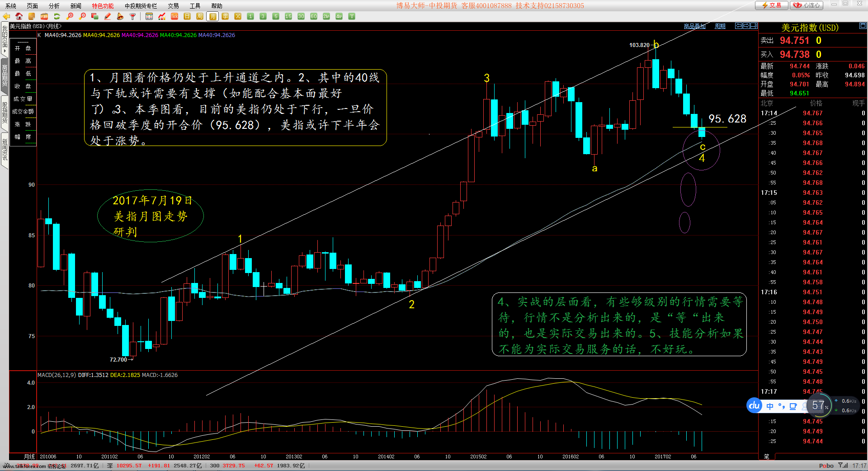This screenshot has height=471, width=868.
Task: Open the quote list table icon
Action: click(149, 16)
